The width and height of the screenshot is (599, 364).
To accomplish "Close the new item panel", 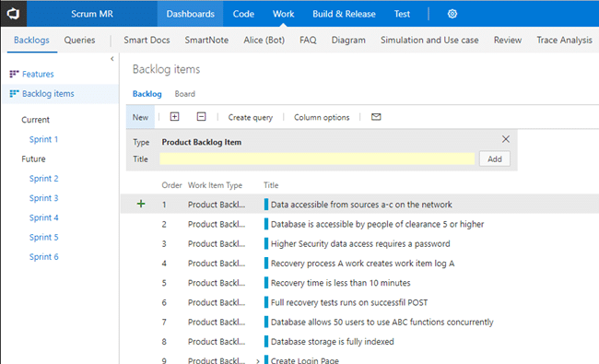I will tap(505, 139).
